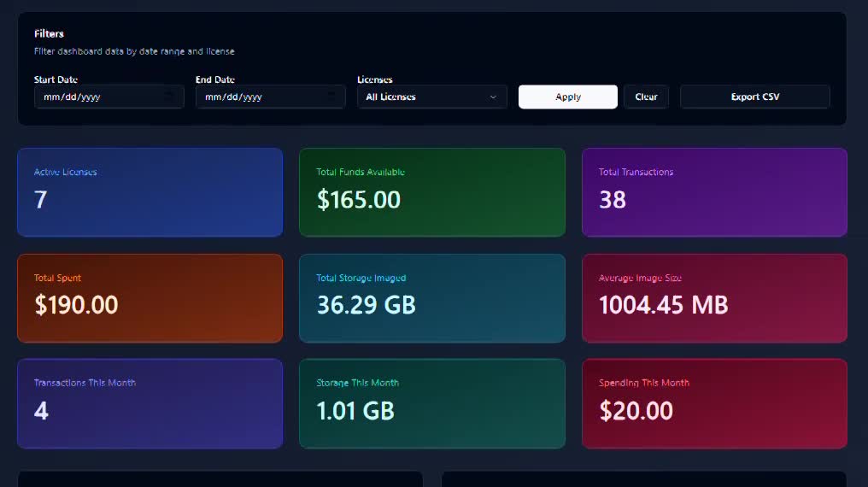Select the Active Licenses card
This screenshot has height=487, width=868.
(x=150, y=192)
